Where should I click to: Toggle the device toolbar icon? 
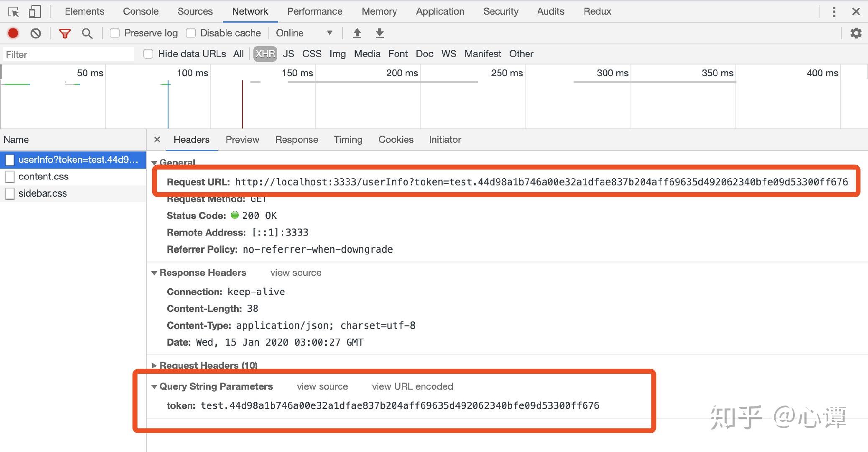tap(34, 12)
